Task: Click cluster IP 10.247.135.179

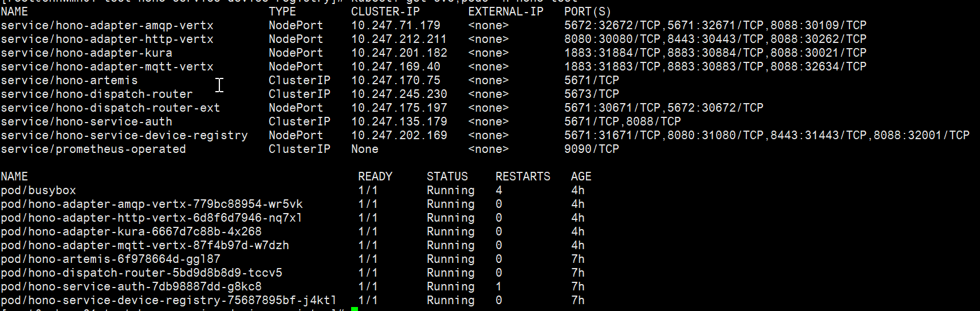Action: coord(399,122)
